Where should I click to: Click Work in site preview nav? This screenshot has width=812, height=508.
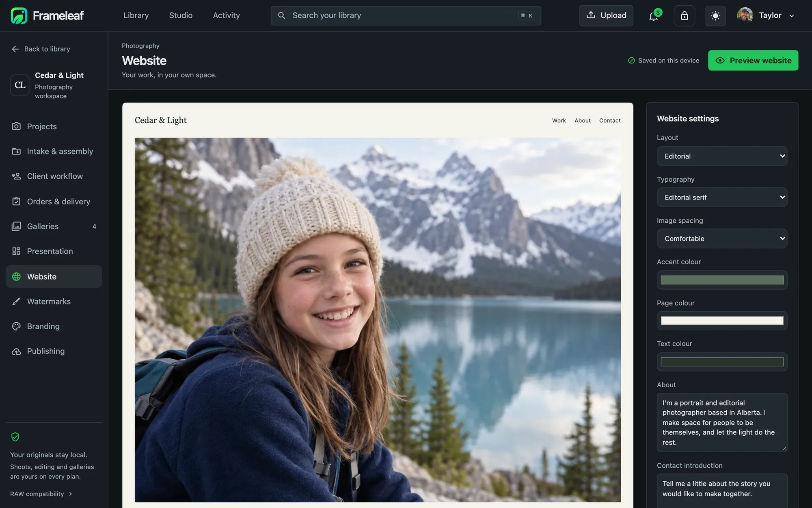559,120
